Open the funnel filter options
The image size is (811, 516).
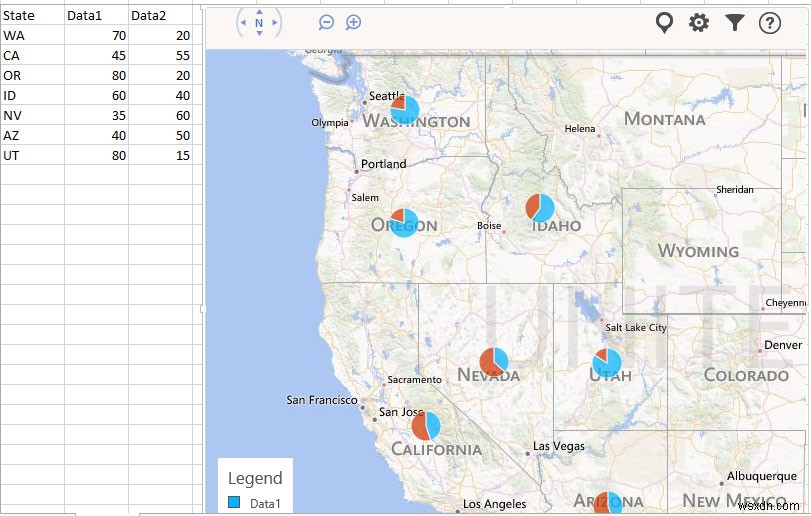(x=734, y=22)
